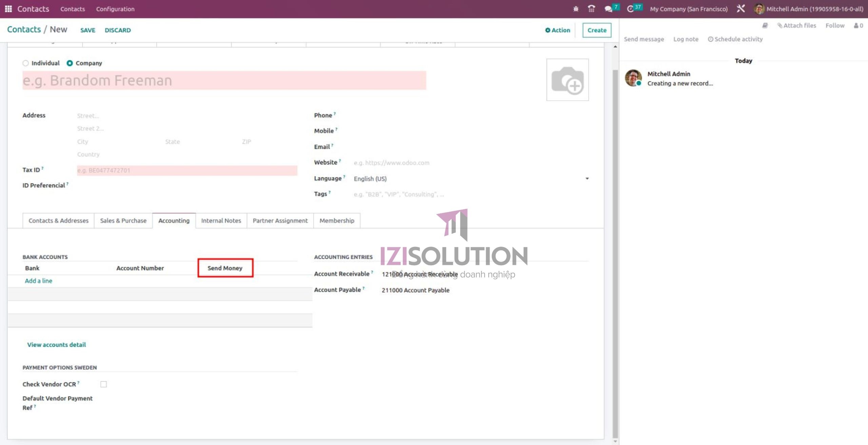Screen dimensions: 868x445
Task: Click the Attach files paperclip
Action: click(796, 25)
